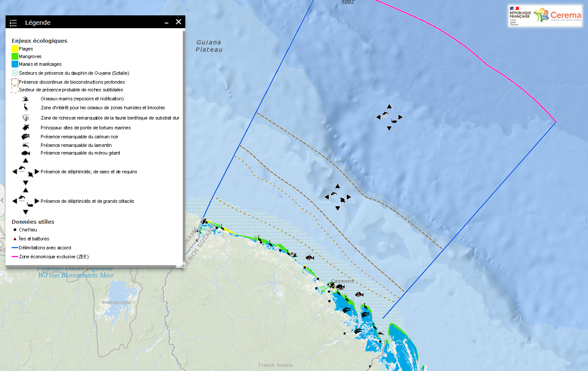Click the Données utiles heading

tap(33, 222)
